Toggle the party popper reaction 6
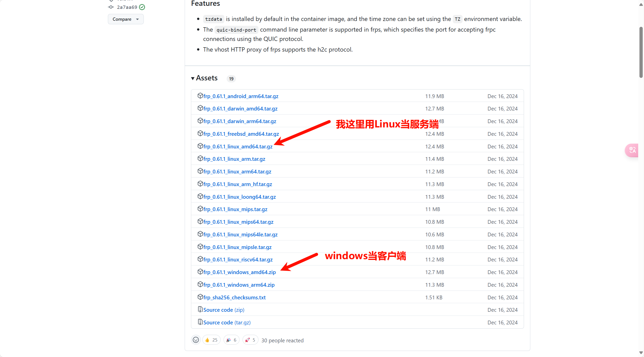This screenshot has width=644, height=357. [x=231, y=340]
